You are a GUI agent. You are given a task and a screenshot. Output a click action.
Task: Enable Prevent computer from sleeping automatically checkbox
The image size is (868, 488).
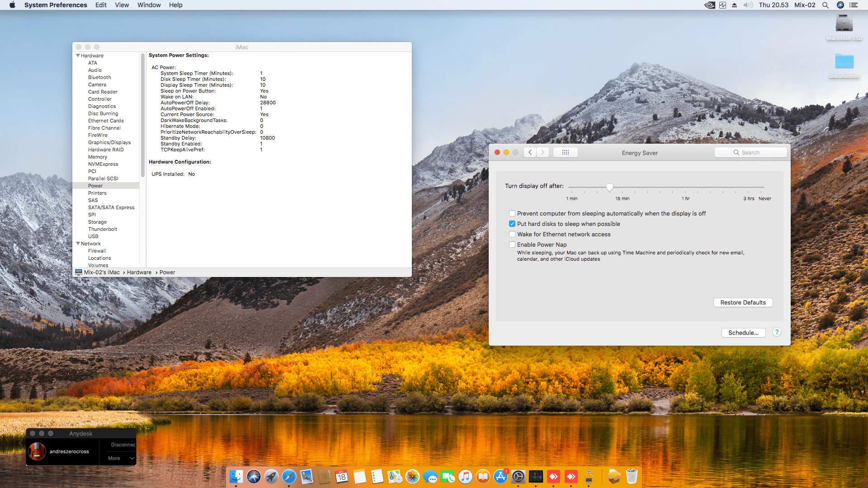tap(512, 213)
